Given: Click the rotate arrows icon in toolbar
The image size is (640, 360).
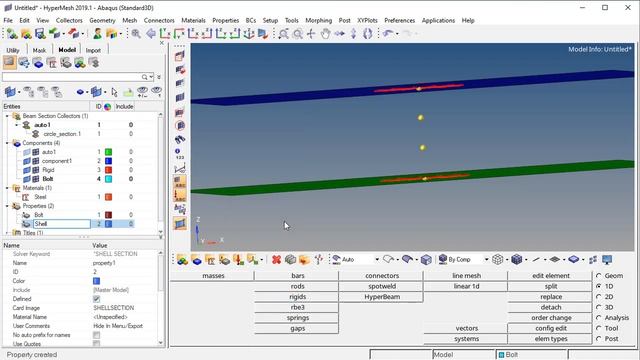Looking at the screenshot, I should [367, 33].
